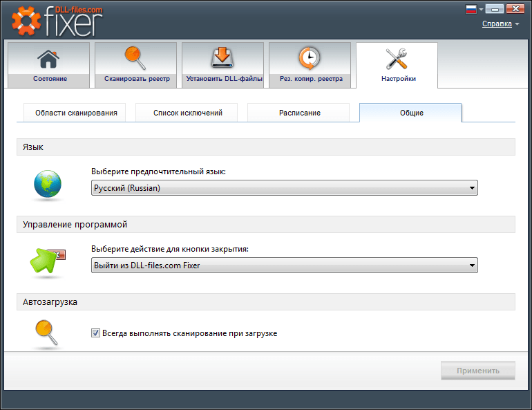The image size is (532, 410).
Task: Click the Управление программой section header
Action: [266, 224]
